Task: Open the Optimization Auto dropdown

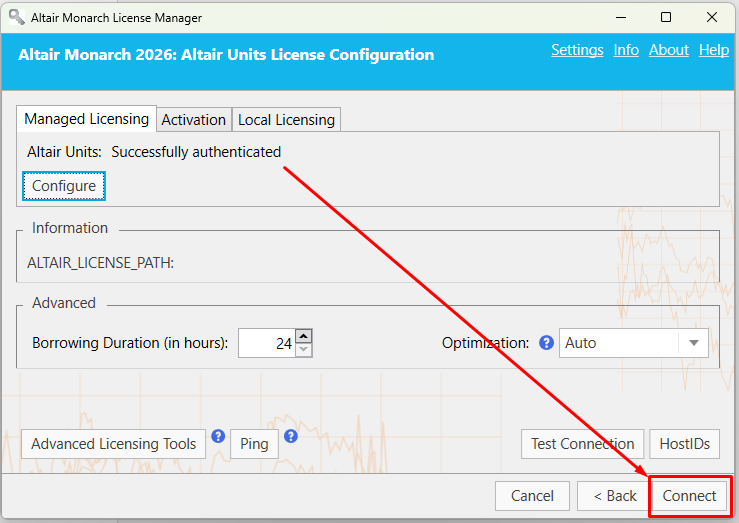Action: pos(633,343)
